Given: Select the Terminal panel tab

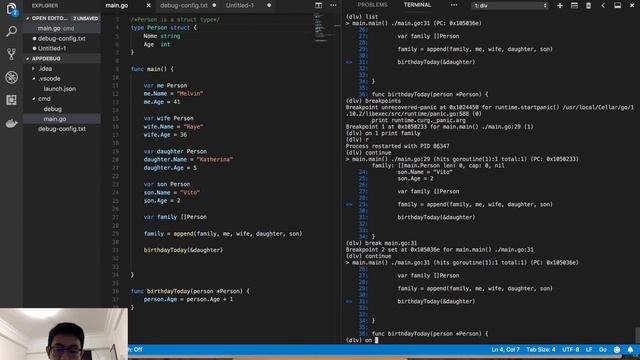Looking at the screenshot, I should tap(417, 5).
